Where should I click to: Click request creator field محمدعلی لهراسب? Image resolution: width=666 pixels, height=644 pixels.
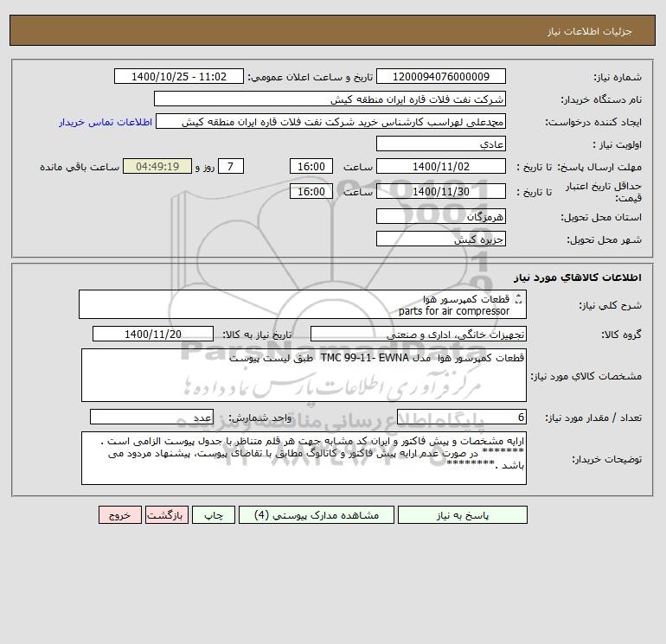331,121
